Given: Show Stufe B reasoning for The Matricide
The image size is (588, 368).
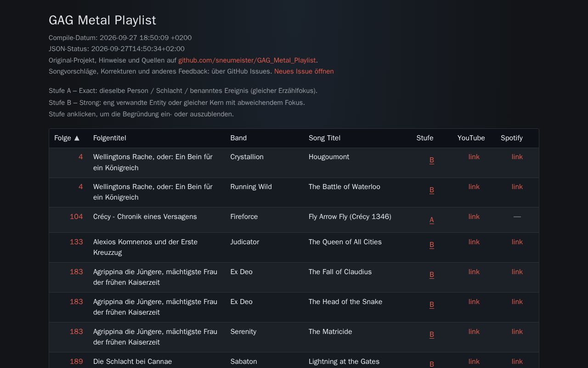Looking at the screenshot, I should pos(432,334).
